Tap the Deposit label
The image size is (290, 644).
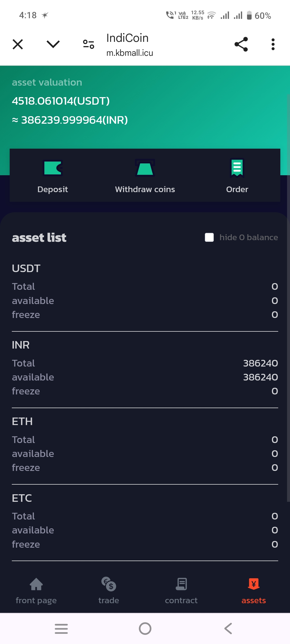pyautogui.click(x=53, y=189)
